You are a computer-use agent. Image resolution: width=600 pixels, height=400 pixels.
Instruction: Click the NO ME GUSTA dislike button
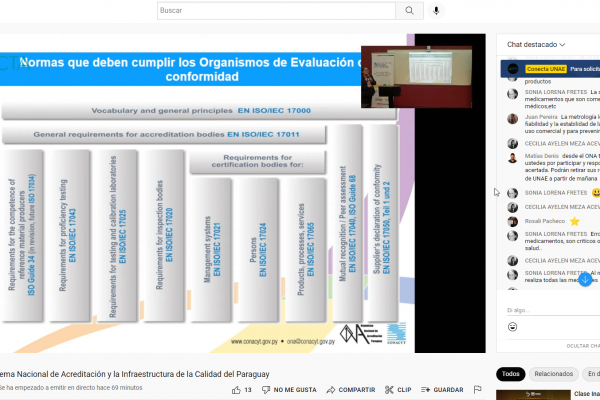click(x=289, y=390)
